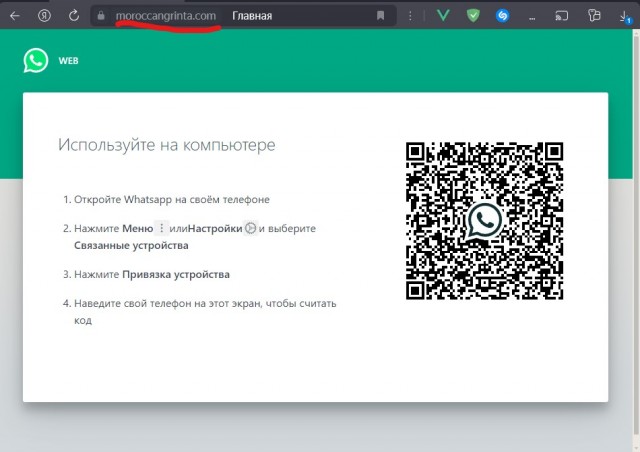The image size is (640, 452).
Task: Click the bold text Связанные устройства
Action: 131,245
